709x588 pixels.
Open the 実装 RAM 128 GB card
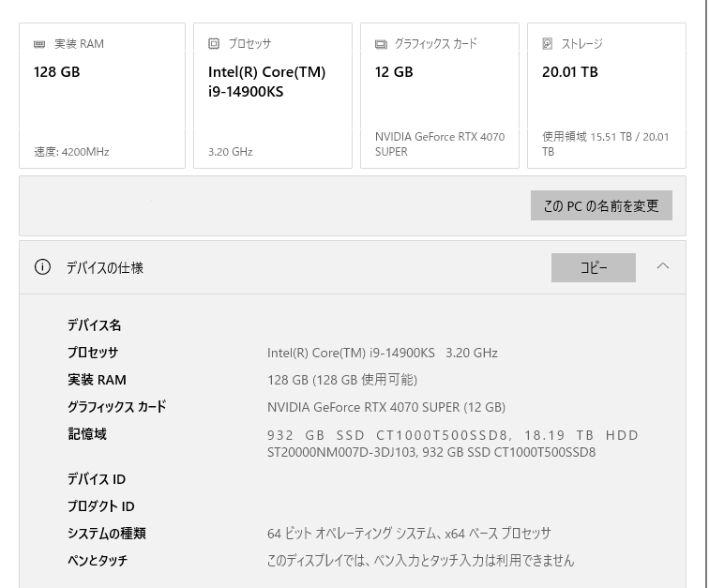coord(102,96)
